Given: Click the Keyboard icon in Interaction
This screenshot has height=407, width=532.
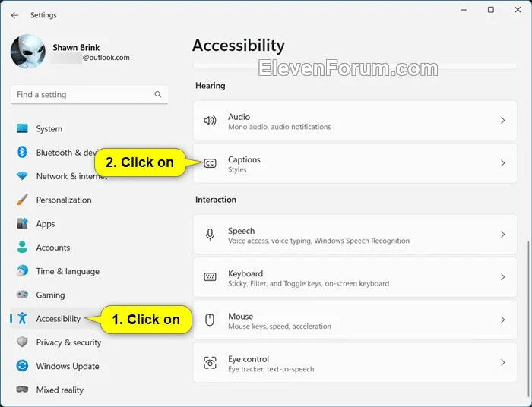Looking at the screenshot, I should coord(210,277).
